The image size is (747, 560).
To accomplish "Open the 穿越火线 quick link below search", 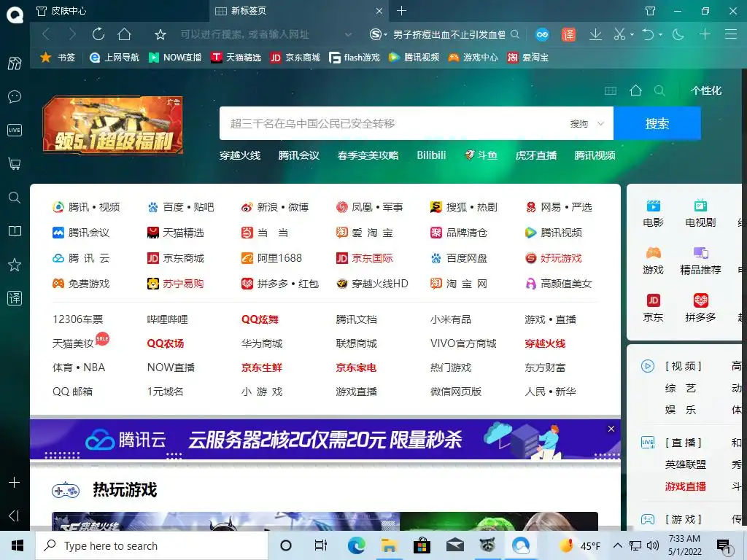I will point(240,155).
